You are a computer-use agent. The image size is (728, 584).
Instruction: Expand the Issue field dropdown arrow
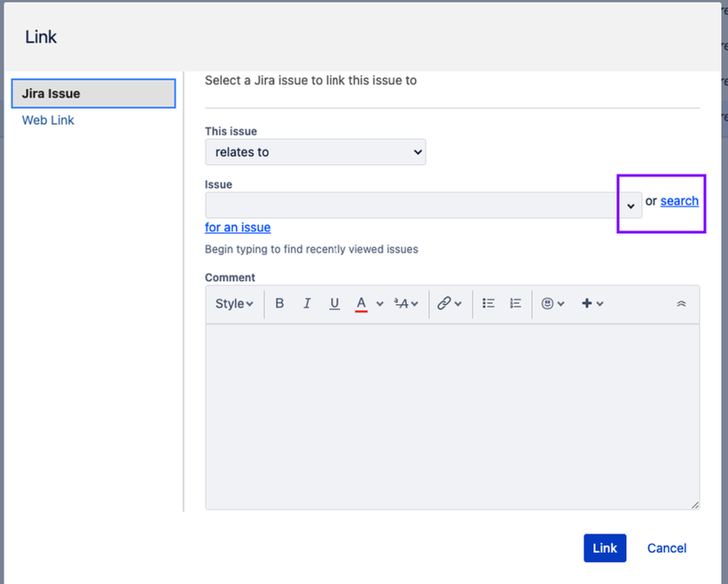click(x=630, y=206)
